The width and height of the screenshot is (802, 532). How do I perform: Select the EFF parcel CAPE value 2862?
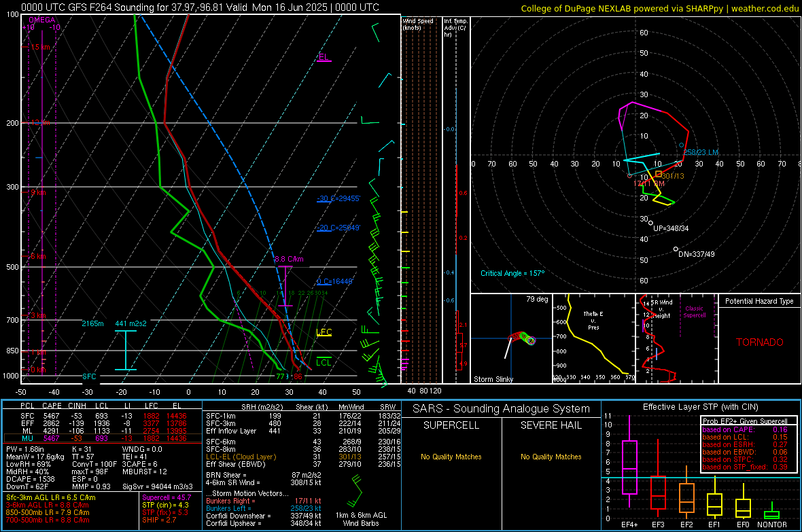pyautogui.click(x=51, y=423)
